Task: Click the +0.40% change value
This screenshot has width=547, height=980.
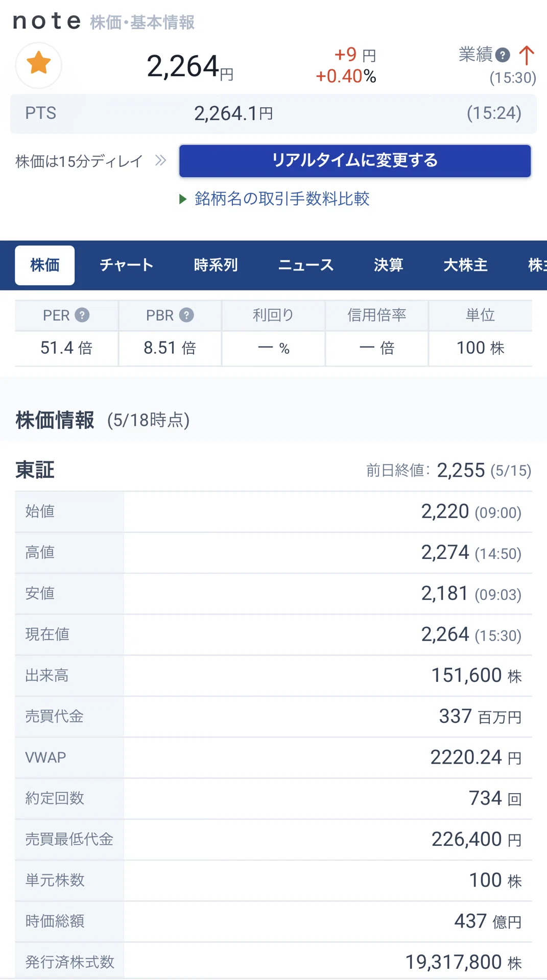Action: click(346, 77)
